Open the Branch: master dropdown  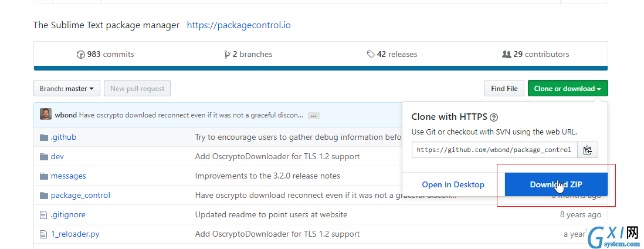coord(66,89)
